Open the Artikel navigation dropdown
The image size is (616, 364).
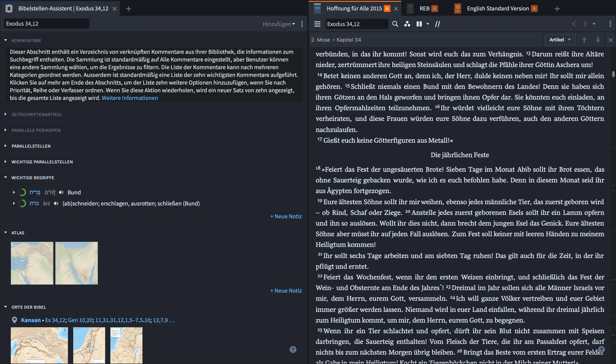click(x=560, y=40)
